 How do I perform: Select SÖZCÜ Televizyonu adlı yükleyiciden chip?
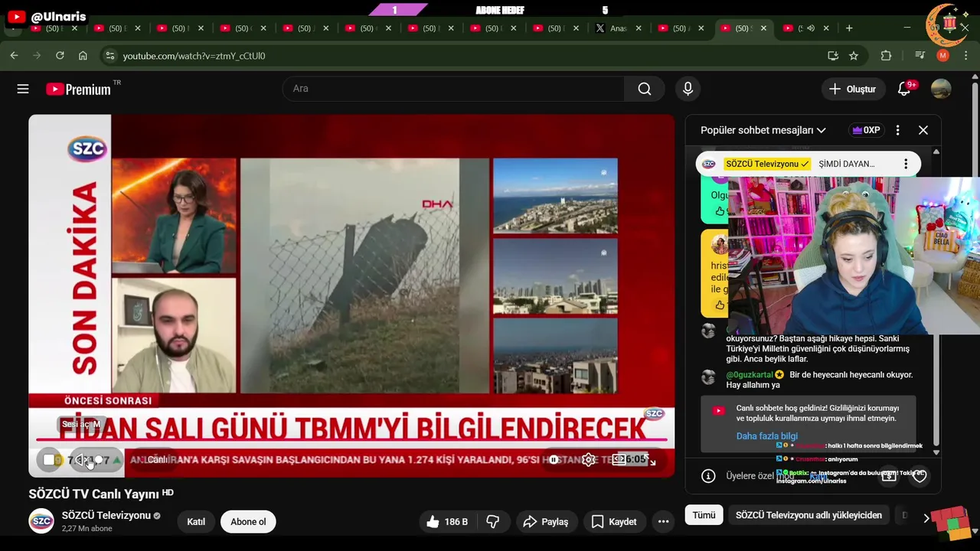(x=808, y=515)
